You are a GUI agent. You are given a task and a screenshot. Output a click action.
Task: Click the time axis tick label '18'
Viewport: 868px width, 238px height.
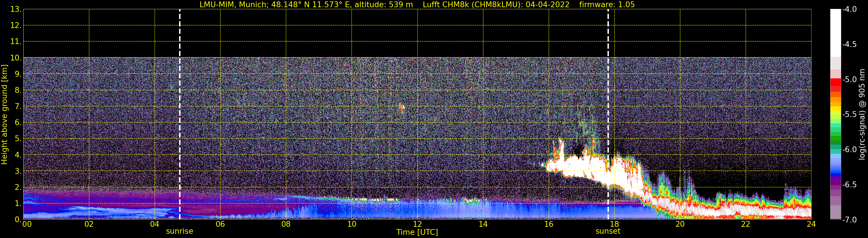click(x=615, y=224)
